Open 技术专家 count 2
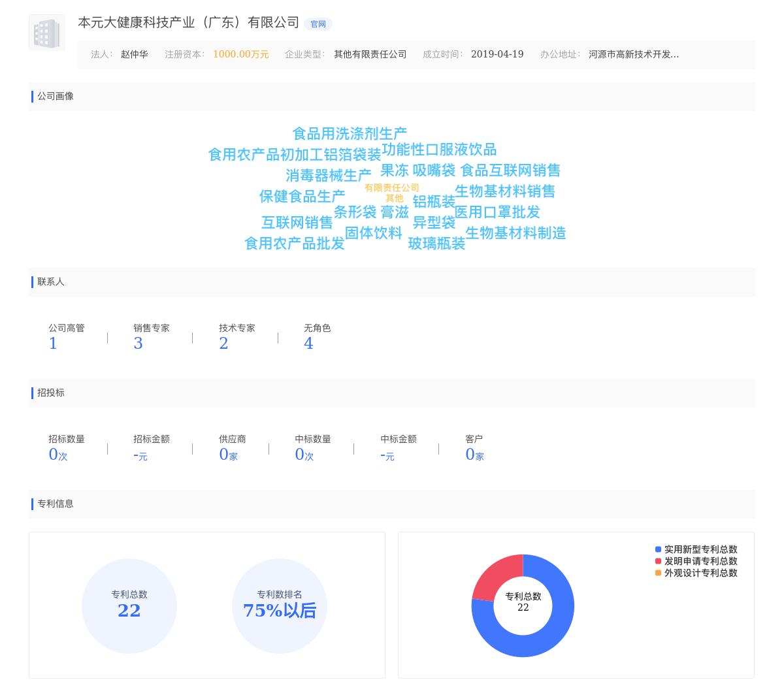784x693 pixels. coord(223,344)
